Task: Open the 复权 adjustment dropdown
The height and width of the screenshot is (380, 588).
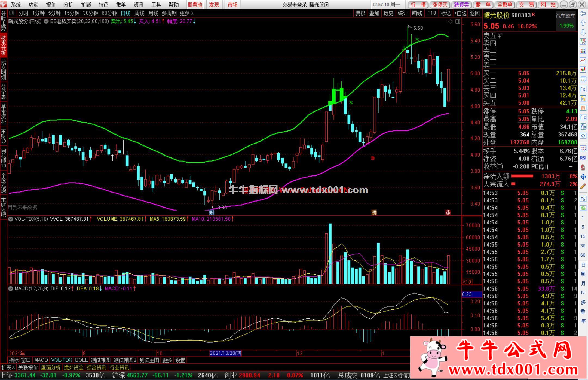Action: [x=360, y=13]
